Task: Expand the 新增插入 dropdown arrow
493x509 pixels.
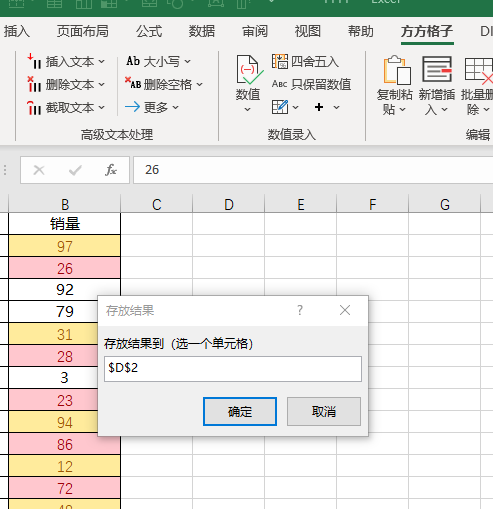Action: coord(444,109)
